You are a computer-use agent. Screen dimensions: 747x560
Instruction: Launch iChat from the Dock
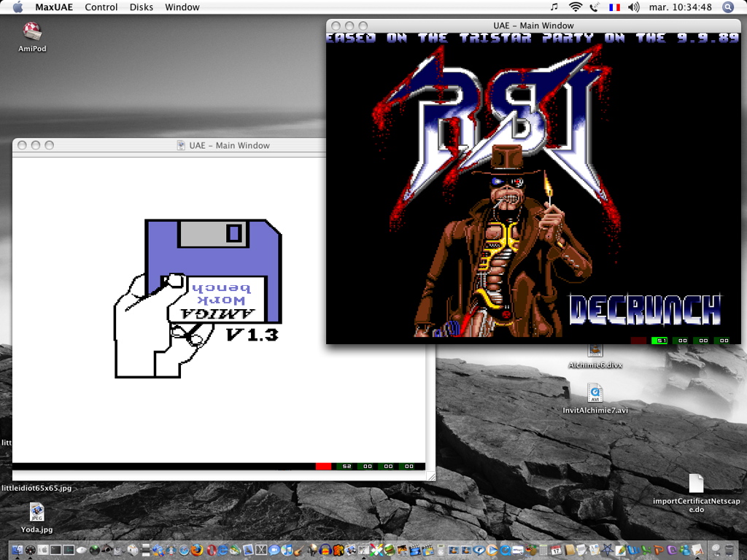(274, 550)
